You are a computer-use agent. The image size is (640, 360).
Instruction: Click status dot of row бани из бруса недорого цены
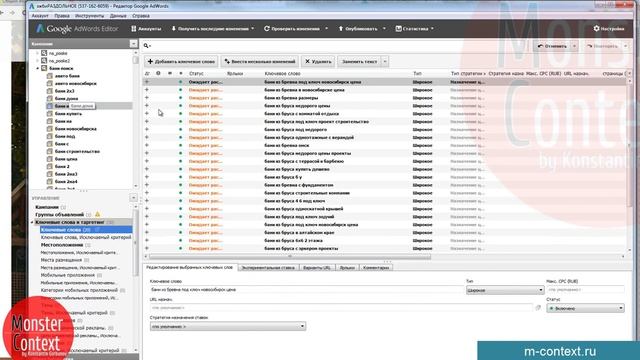pos(180,106)
